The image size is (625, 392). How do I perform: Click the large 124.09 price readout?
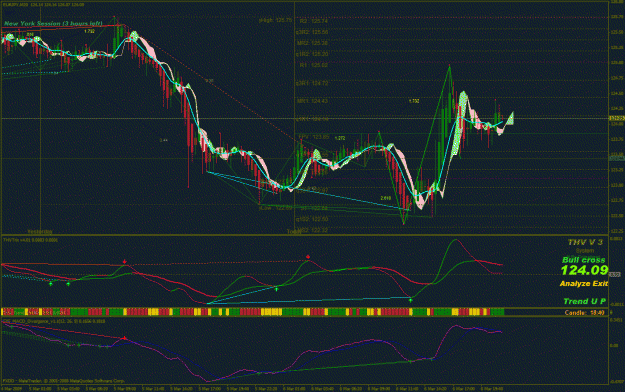point(584,270)
